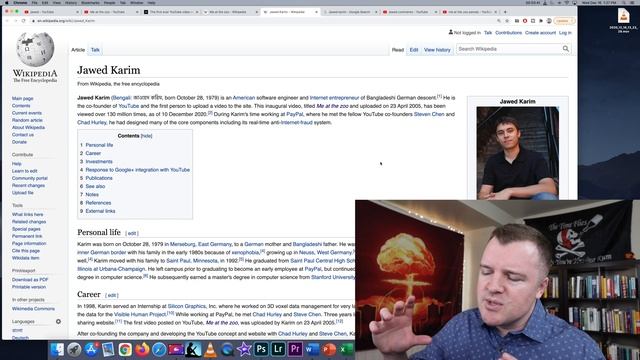This screenshot has width=640, height=360.
Task: Launch Firefox from the Dock
Action: coord(142,349)
